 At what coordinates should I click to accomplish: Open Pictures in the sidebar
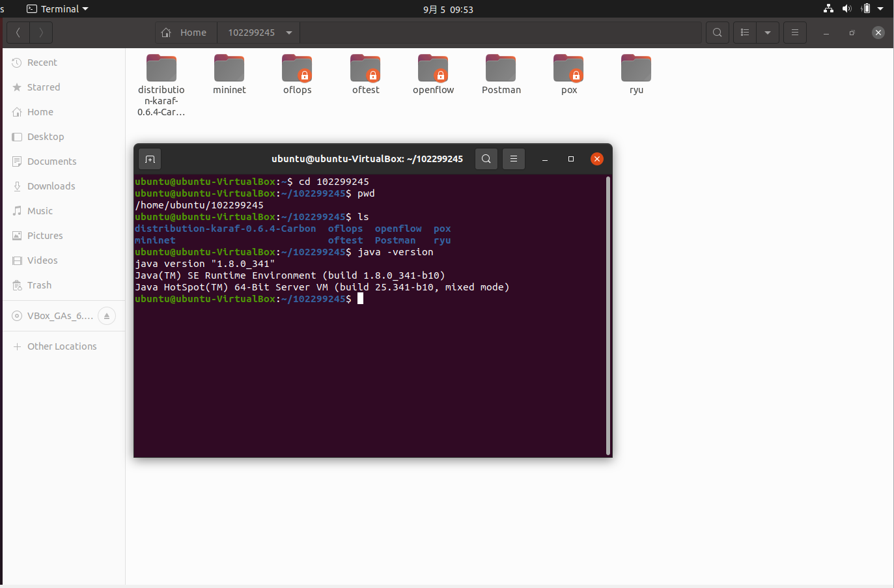(x=64, y=236)
